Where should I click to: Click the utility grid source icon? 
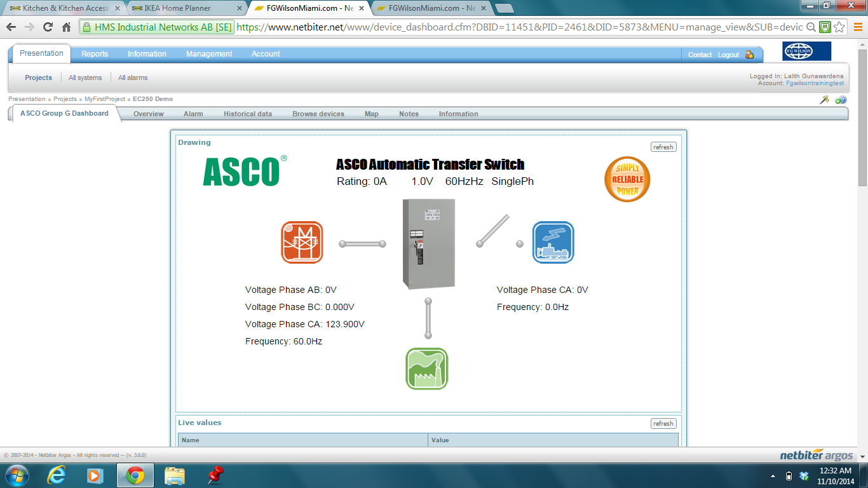pos(302,242)
